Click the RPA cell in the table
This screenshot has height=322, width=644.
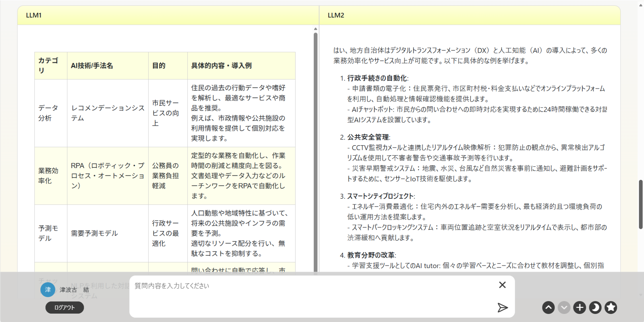click(x=108, y=175)
